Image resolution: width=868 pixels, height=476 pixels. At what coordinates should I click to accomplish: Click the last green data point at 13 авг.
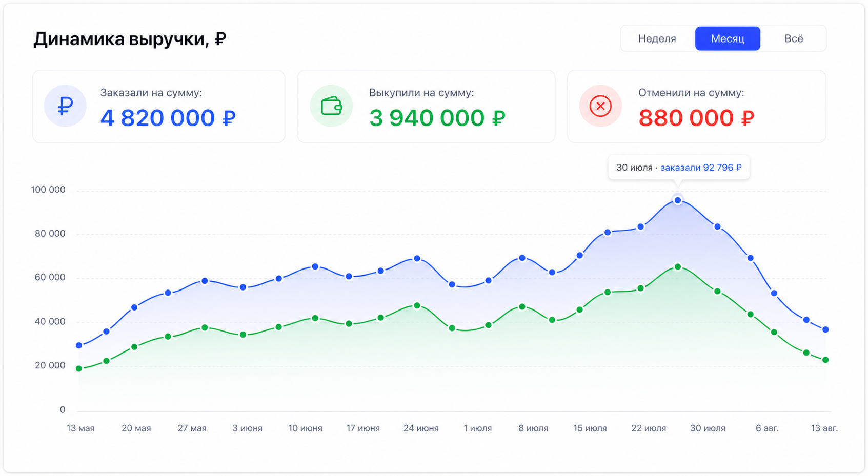825,360
